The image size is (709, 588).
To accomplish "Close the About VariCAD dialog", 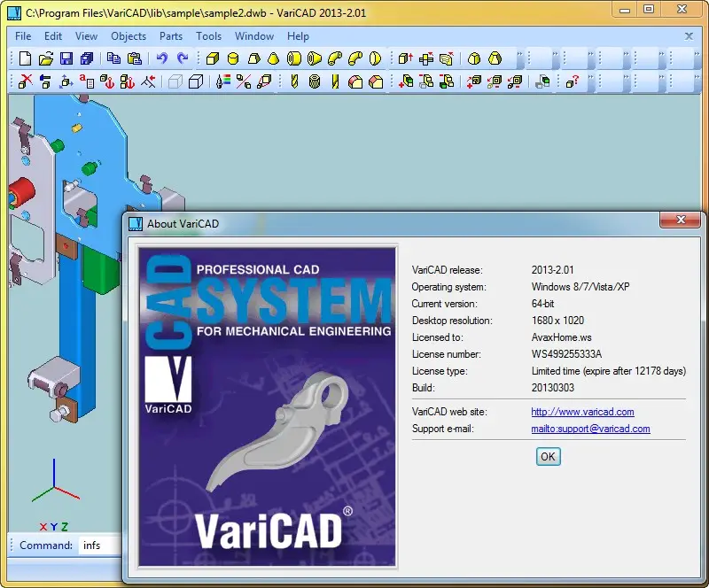I will pyautogui.click(x=681, y=220).
